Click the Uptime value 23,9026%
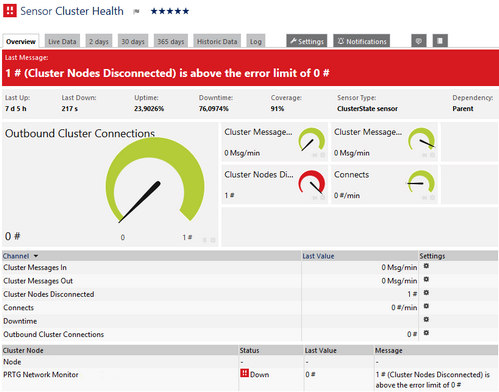The width and height of the screenshot is (499, 392). 149,109
